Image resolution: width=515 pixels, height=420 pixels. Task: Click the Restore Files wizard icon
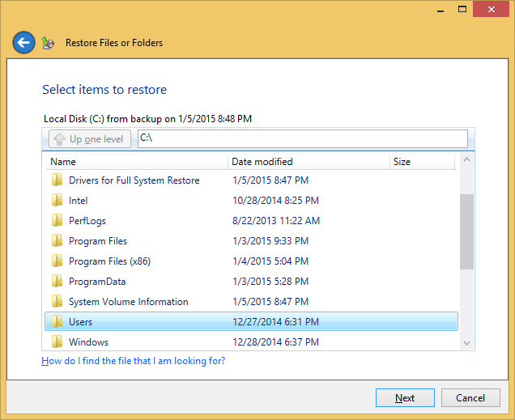[49, 43]
